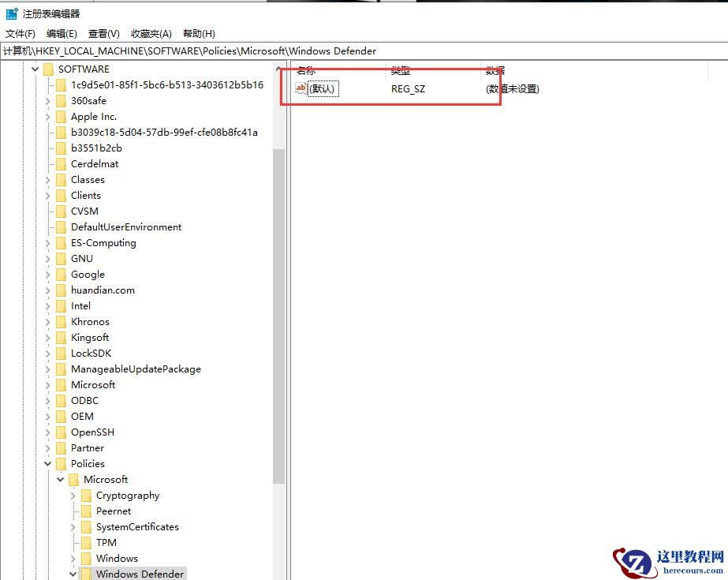Viewport: 728px width, 580px height.
Task: Collapse the SOFTWARE registry key
Action: tap(35, 69)
